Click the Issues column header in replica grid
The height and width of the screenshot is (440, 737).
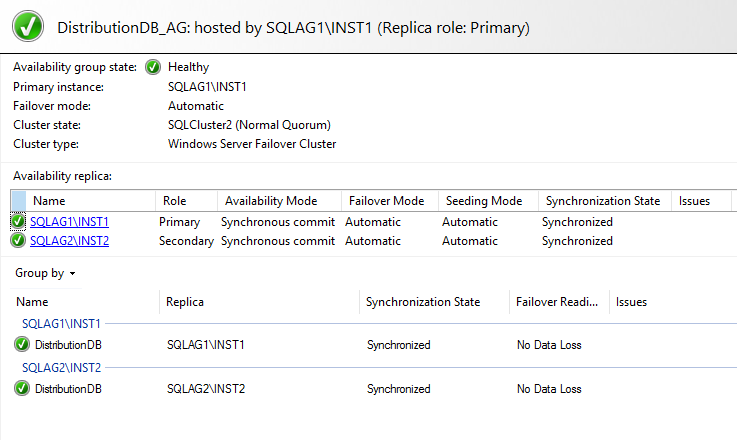694,201
